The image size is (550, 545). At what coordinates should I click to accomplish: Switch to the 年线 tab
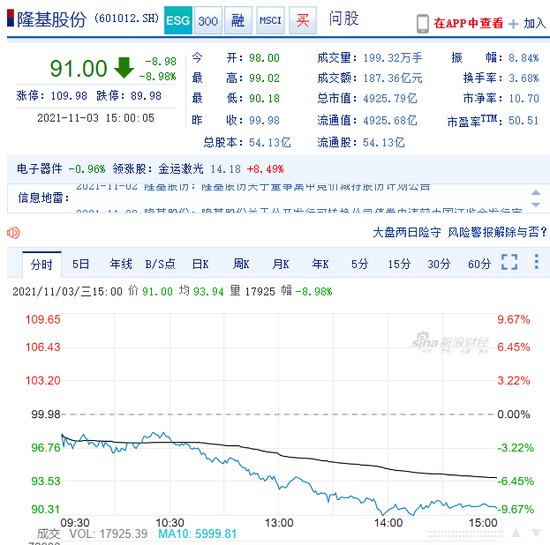click(121, 264)
